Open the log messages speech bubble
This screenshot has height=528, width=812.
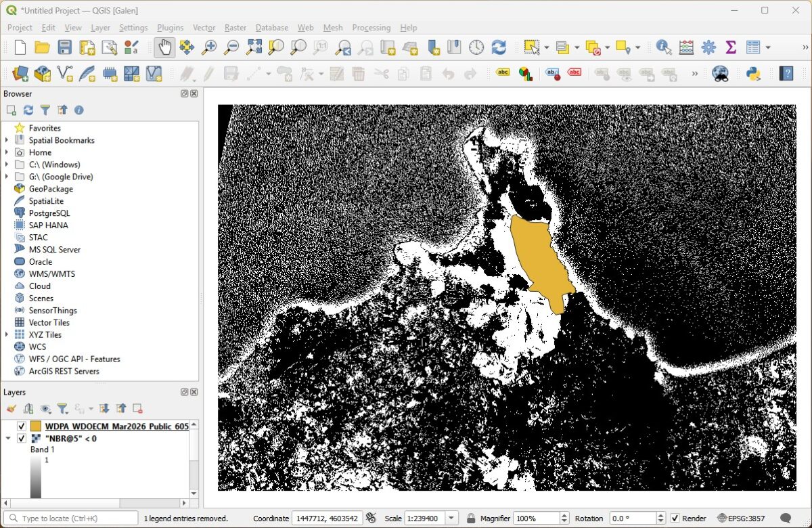pyautogui.click(x=786, y=519)
